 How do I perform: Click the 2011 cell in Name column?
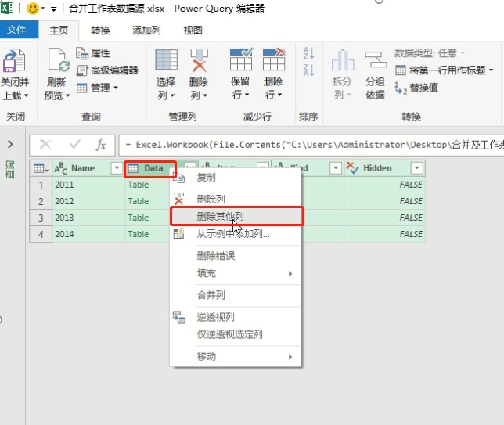click(88, 185)
